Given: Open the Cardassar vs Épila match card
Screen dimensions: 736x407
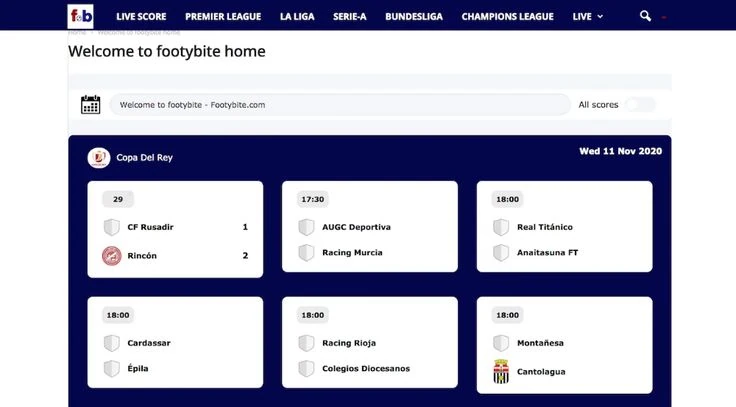Looking at the screenshot, I should [175, 343].
